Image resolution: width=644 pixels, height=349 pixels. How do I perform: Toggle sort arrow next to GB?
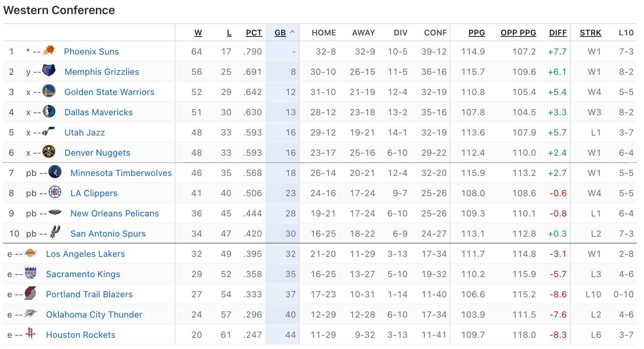coord(292,32)
